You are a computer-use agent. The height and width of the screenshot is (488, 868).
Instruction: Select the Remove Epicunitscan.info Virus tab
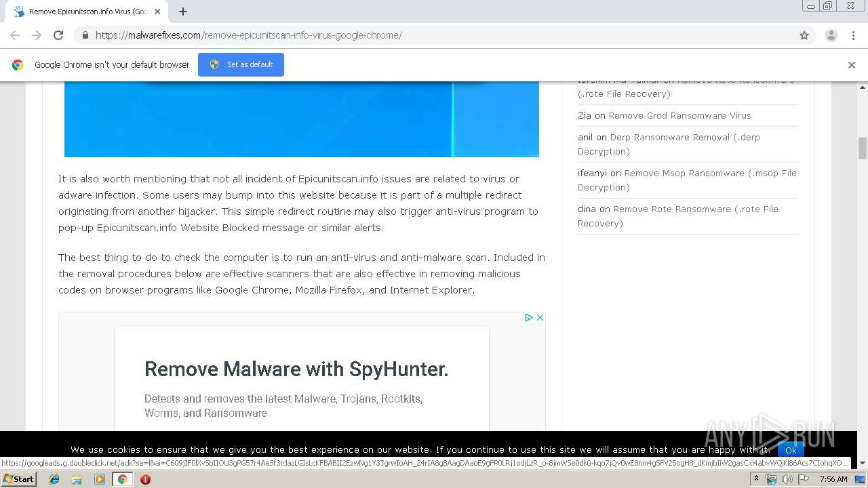[87, 12]
